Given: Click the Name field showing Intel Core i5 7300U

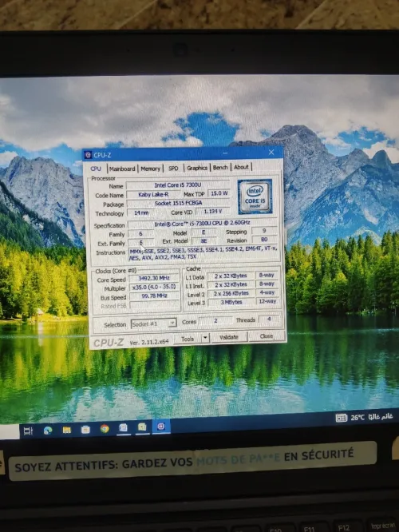Looking at the screenshot, I should (178, 185).
